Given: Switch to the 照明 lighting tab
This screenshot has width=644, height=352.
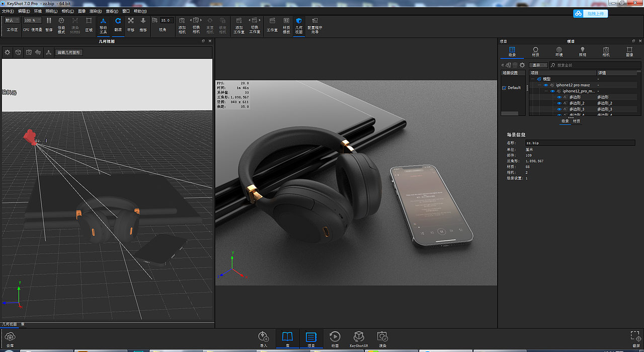Looking at the screenshot, I should (x=583, y=52).
